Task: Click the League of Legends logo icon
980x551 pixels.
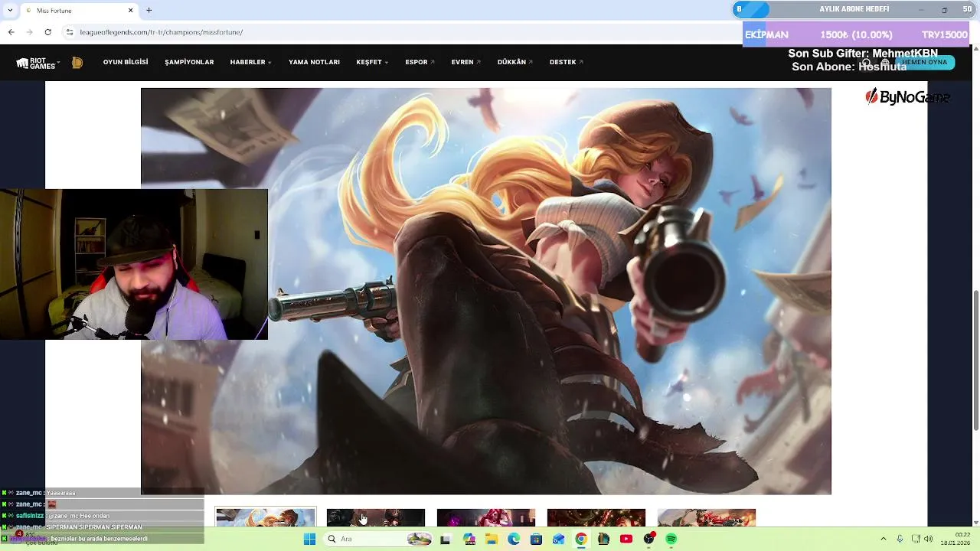Action: (x=77, y=63)
